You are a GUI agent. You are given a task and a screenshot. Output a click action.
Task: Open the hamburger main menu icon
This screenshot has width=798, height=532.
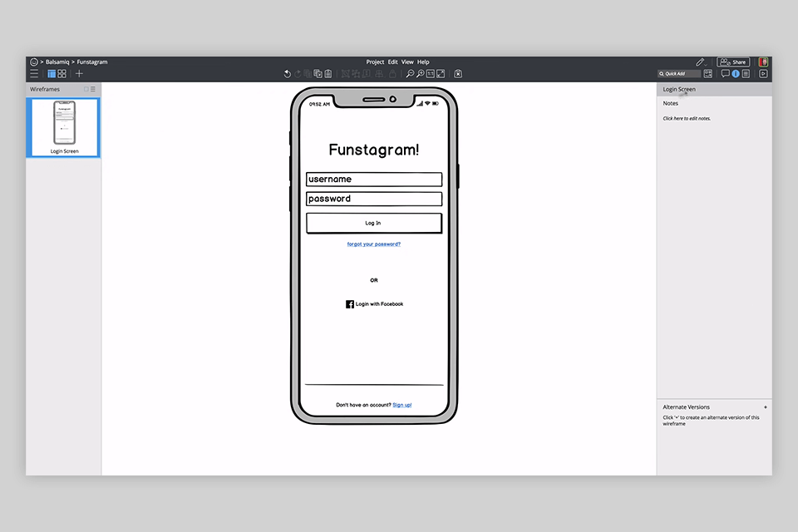click(x=34, y=74)
